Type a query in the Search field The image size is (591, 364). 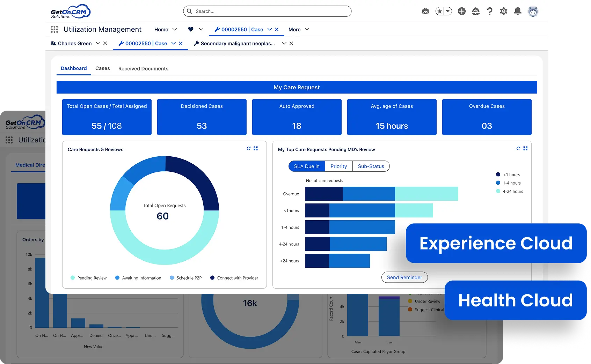click(x=267, y=11)
